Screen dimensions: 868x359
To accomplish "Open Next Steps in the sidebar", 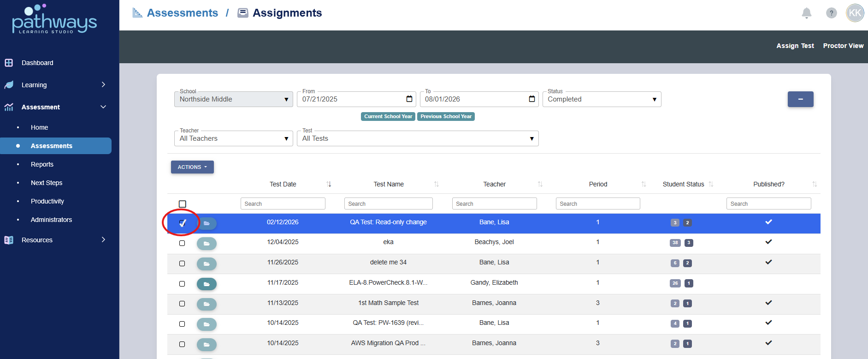I will pyautogui.click(x=47, y=183).
